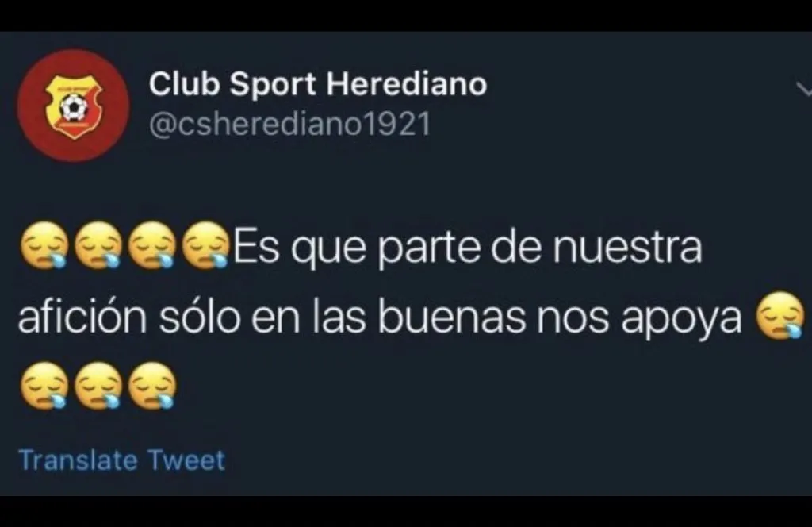Click the sleepy emoji right after 'apoya'
Screen dimensions: 812x527
[x=781, y=315]
